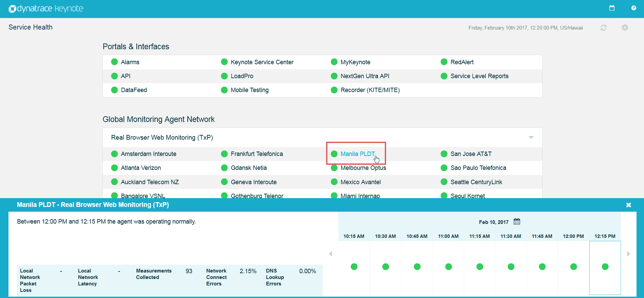Refresh the Service Health page
This screenshot has width=644, height=298.
pos(603,28)
